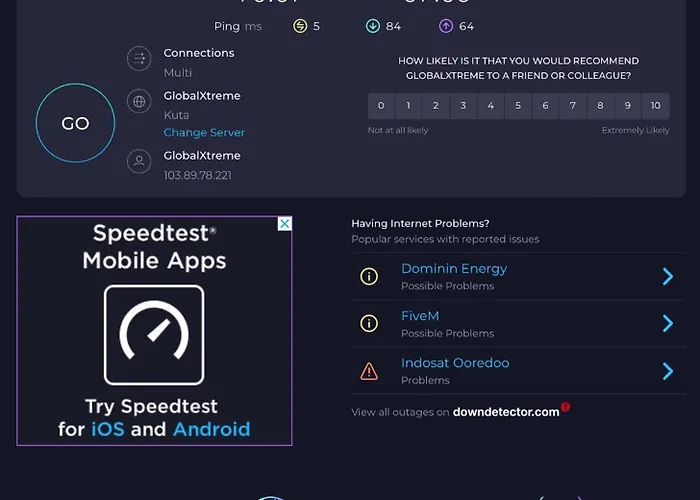Image resolution: width=700 pixels, height=500 pixels.
Task: Click the yellow idle ping icon
Action: point(300,26)
